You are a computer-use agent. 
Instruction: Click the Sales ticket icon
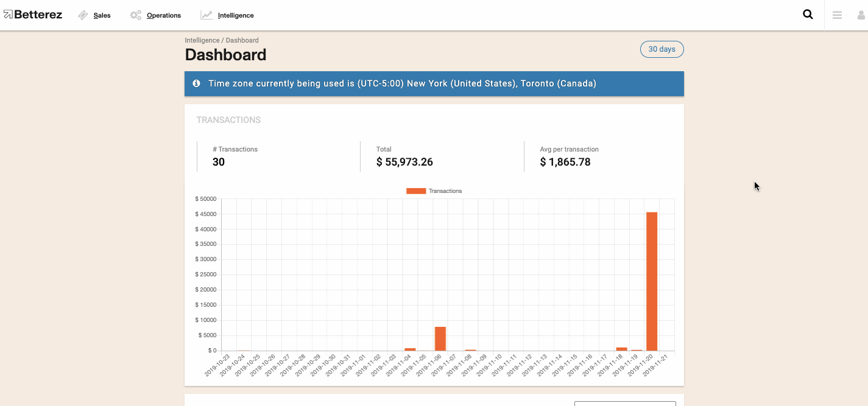(x=83, y=15)
